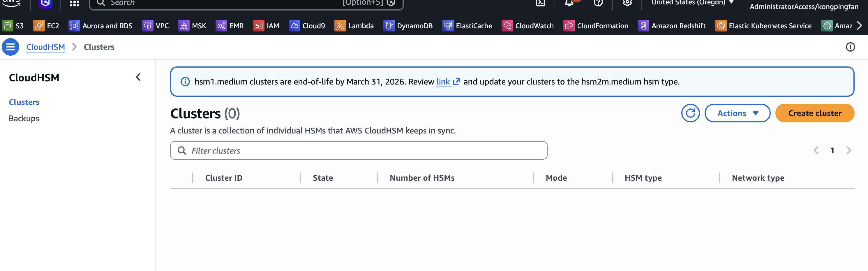This screenshot has height=271, width=868.
Task: Collapse the CloudHSM side navigation panel
Action: 138,77
